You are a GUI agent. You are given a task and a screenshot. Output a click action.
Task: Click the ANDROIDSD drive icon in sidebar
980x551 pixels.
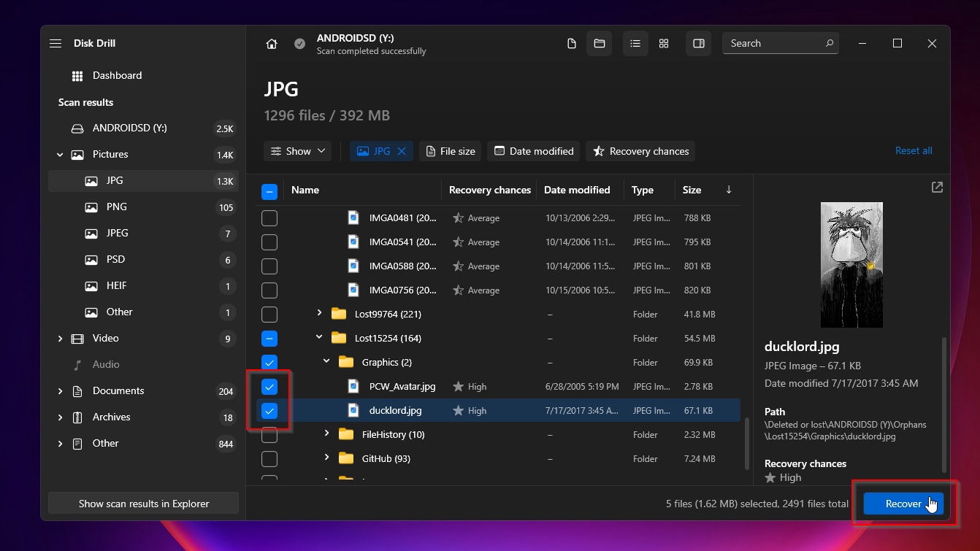pyautogui.click(x=77, y=128)
